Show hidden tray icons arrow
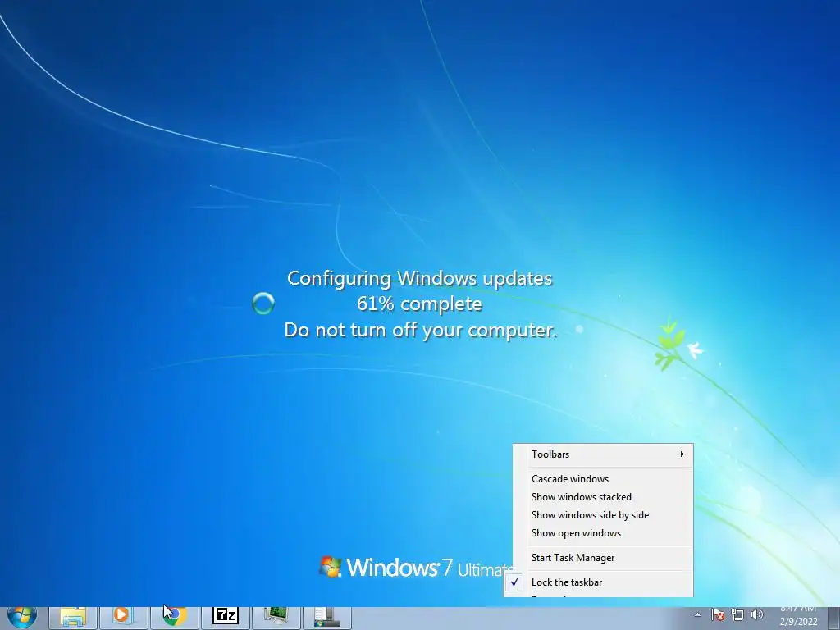 click(x=697, y=615)
